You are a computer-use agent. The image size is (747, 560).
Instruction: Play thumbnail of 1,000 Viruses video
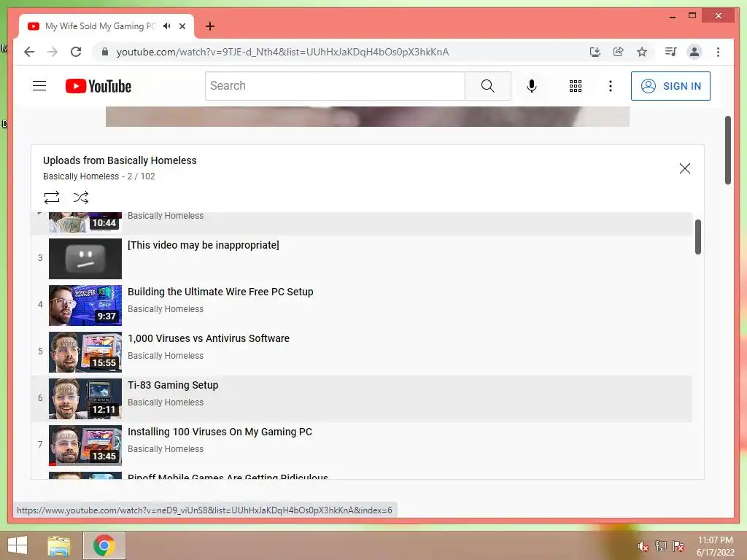pos(85,352)
